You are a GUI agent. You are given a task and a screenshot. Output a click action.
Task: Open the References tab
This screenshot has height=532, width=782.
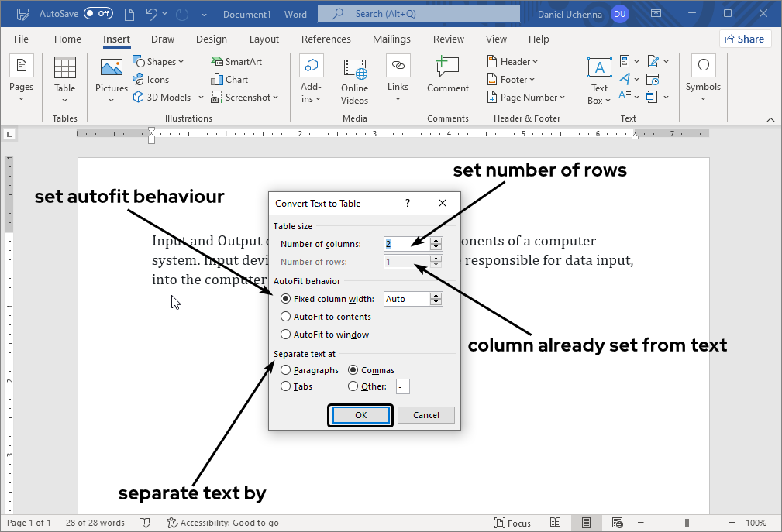coord(326,39)
